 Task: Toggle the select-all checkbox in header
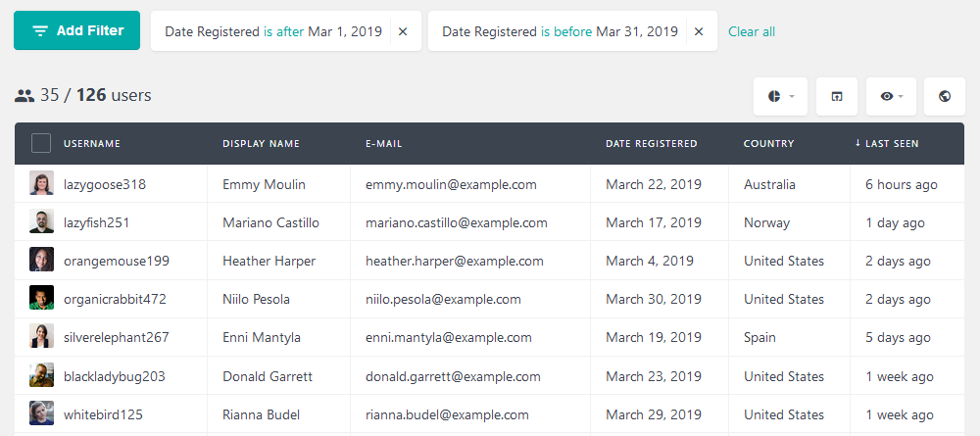[41, 143]
